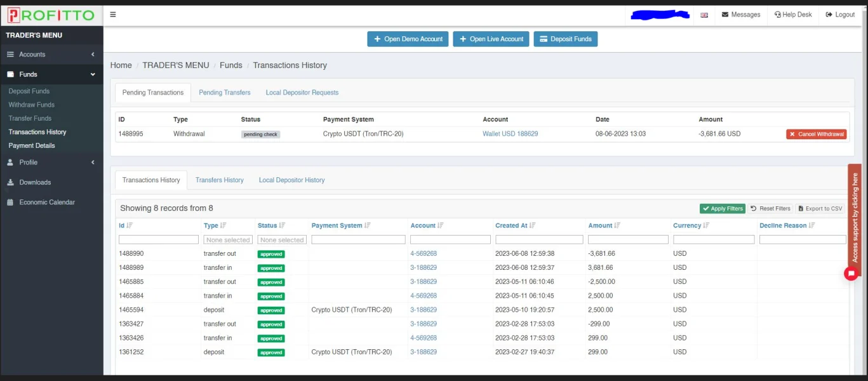The width and height of the screenshot is (868, 381).
Task: Open Messages from the top bar
Action: [x=741, y=15]
